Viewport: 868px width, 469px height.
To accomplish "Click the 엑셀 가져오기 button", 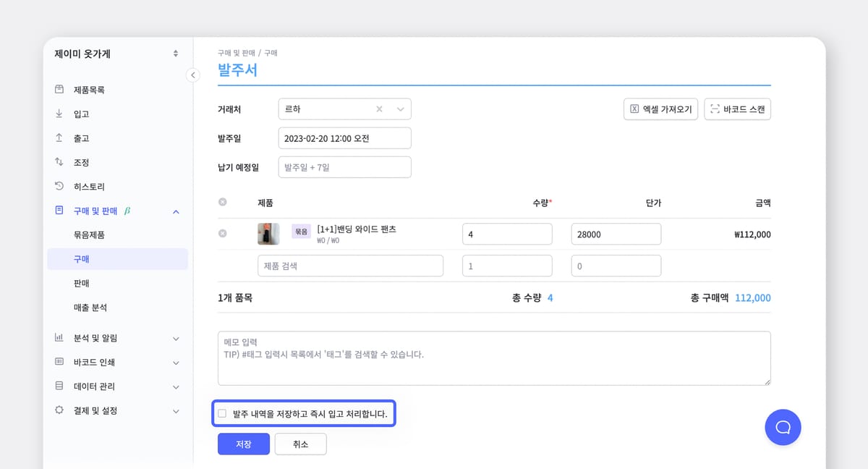I will pos(660,108).
